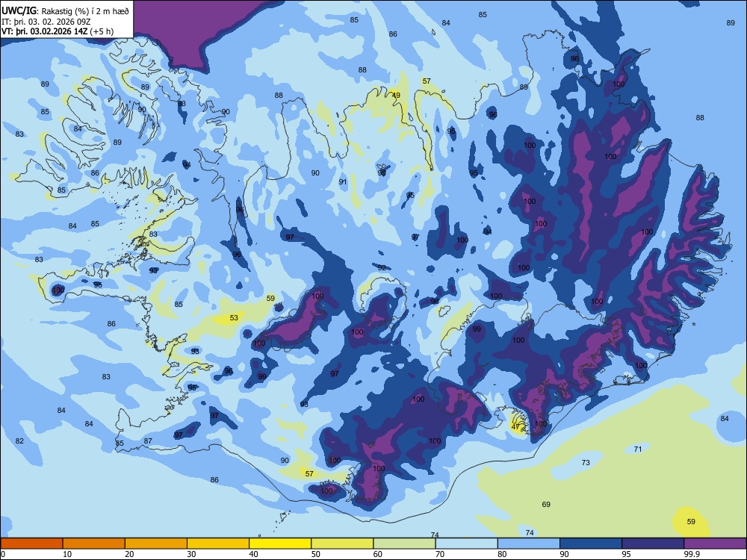This screenshot has height=560, width=747.
Task: Click the title 'UWC/IG: Rakastig (%) í 2 m hæð'
Action: pyautogui.click(x=65, y=11)
